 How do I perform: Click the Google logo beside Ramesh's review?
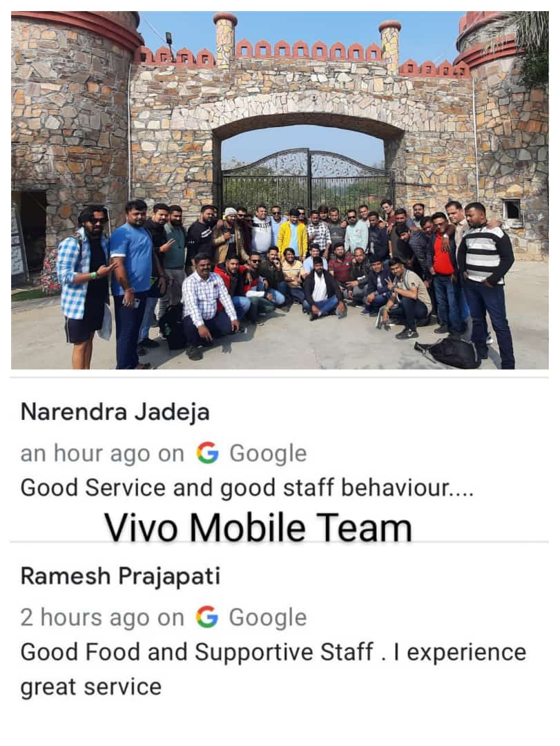(x=207, y=617)
